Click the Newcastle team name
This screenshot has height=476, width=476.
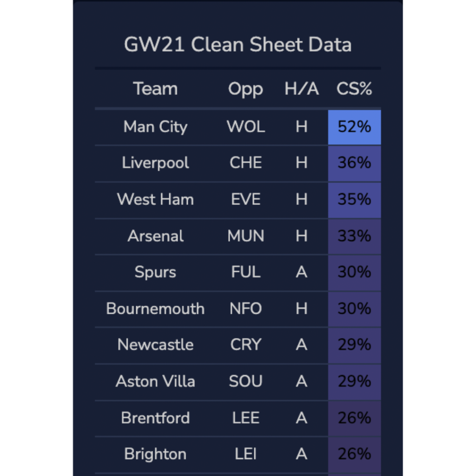pyautogui.click(x=155, y=345)
